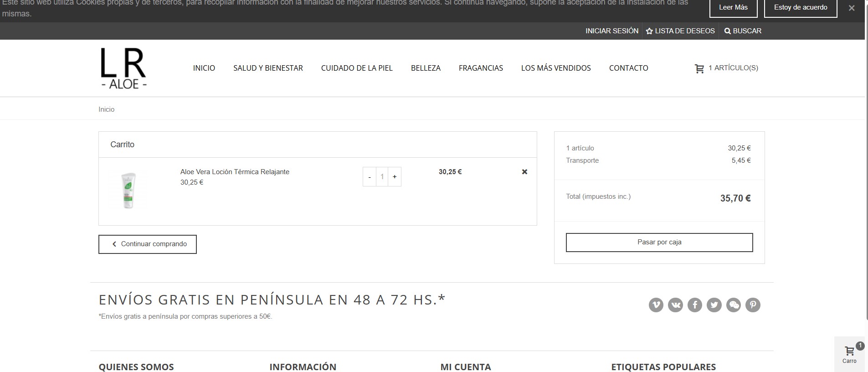Remove the Aloe Vera lotion from cart
Image resolution: width=868 pixels, height=372 pixels.
524,172
